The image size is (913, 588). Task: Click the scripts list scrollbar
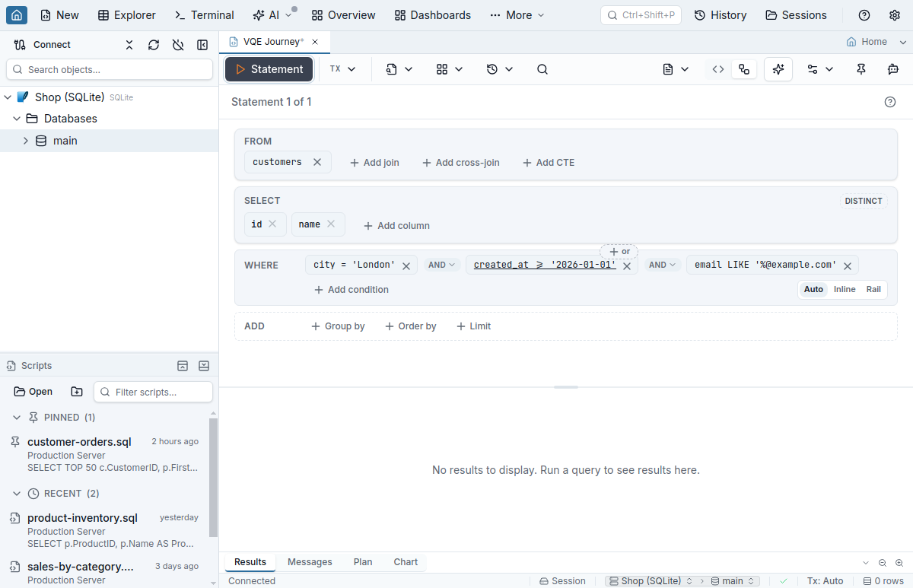pos(213,478)
